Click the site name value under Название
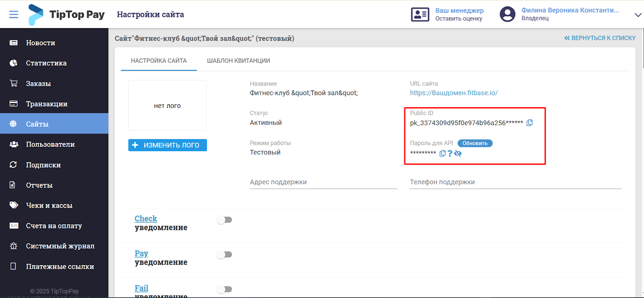Image resolution: width=644 pixels, height=298 pixels. click(x=304, y=93)
